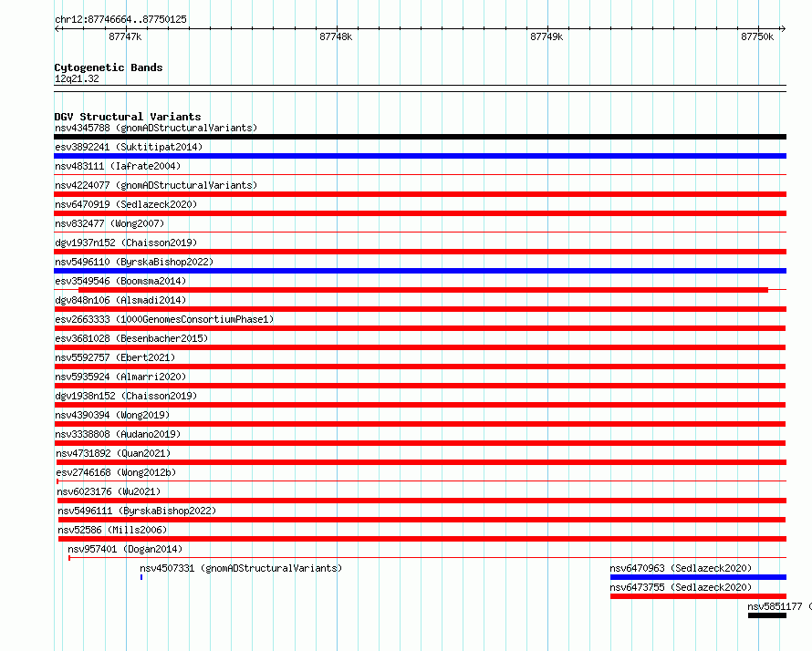Viewport: 812px width, 651px height.
Task: Open variant nsv5496111 (ByrskaBishop2022) label
Action: pos(137,511)
